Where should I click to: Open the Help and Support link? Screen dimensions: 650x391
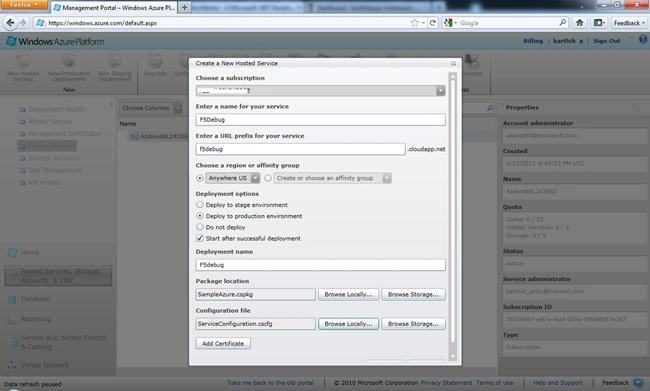tap(558, 383)
